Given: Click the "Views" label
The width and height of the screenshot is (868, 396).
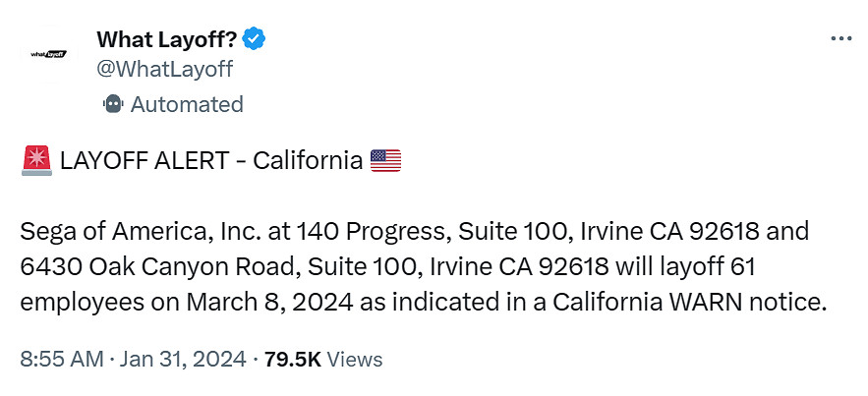Looking at the screenshot, I should click(x=354, y=359).
